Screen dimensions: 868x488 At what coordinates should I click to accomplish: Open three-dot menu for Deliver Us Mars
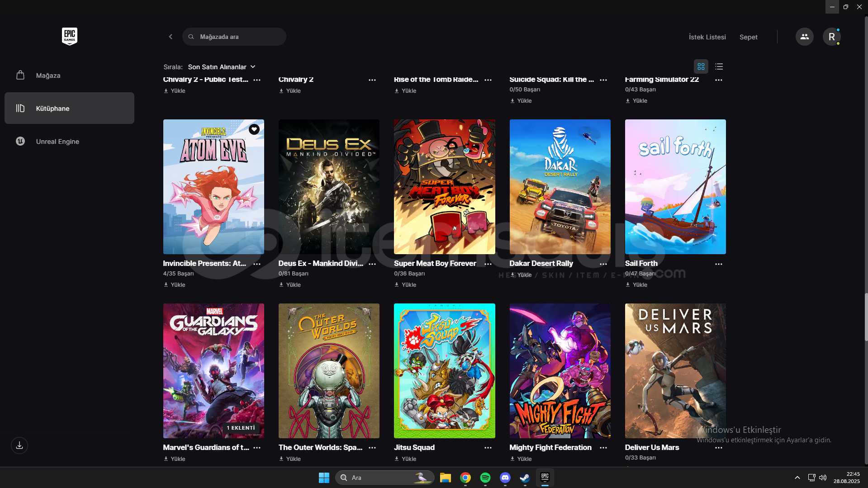(719, 448)
